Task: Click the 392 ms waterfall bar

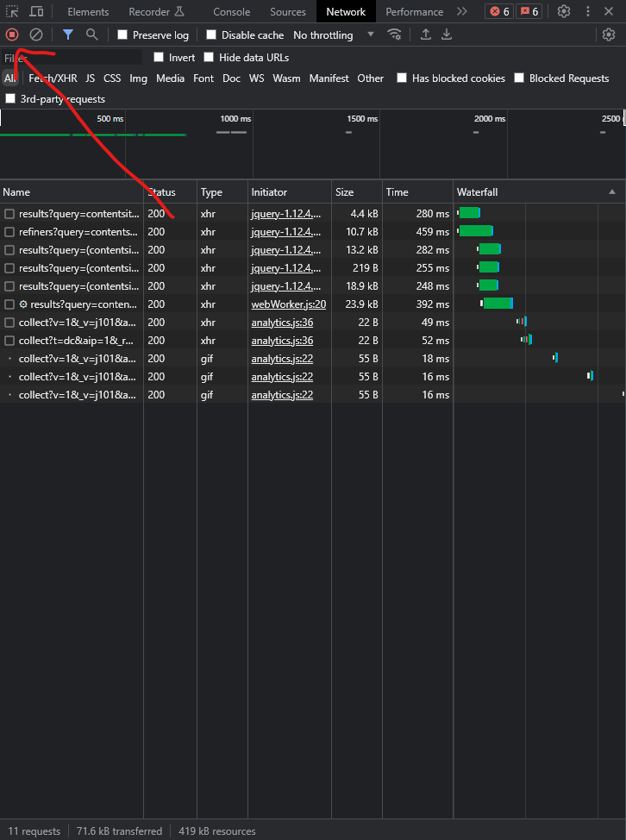Action: pos(498,304)
